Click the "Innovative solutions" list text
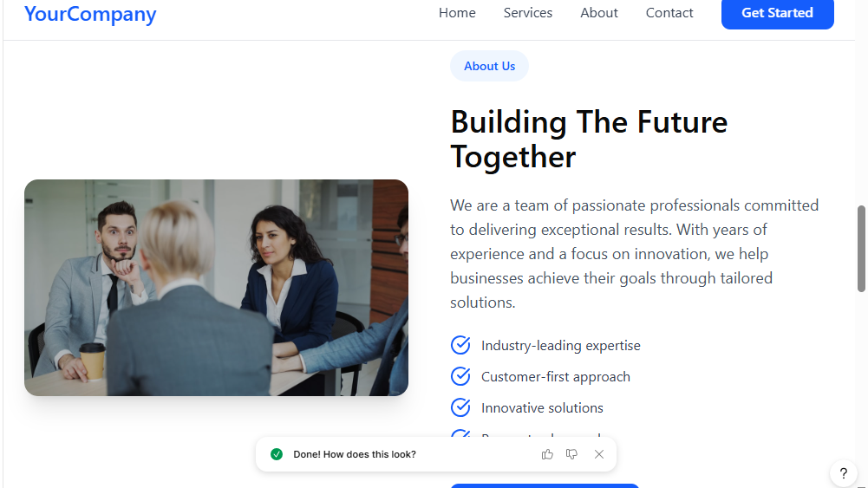Image resolution: width=868 pixels, height=488 pixels. [542, 407]
